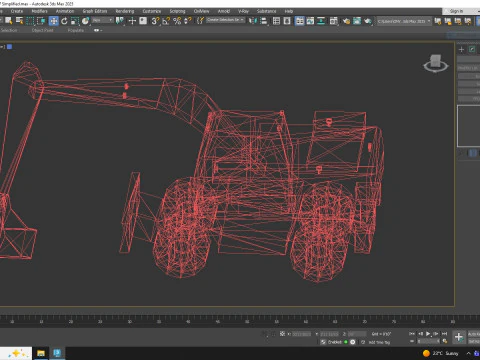Switch to the Populate ribbon tab

pyautogui.click(x=76, y=30)
